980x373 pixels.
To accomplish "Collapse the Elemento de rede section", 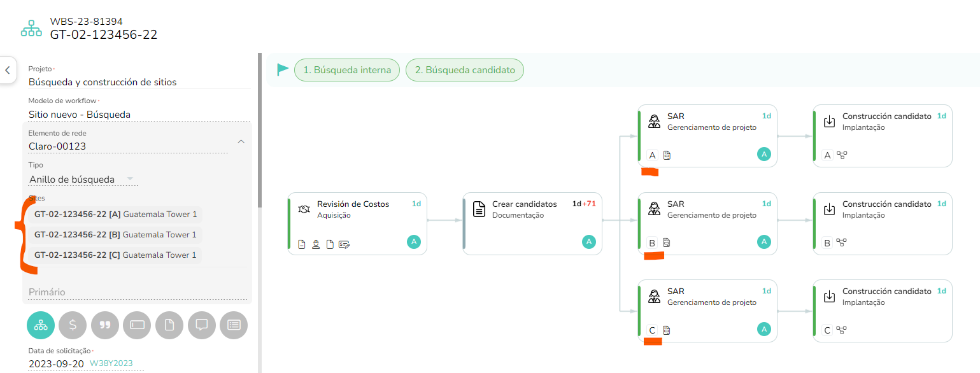I will pyautogui.click(x=241, y=142).
